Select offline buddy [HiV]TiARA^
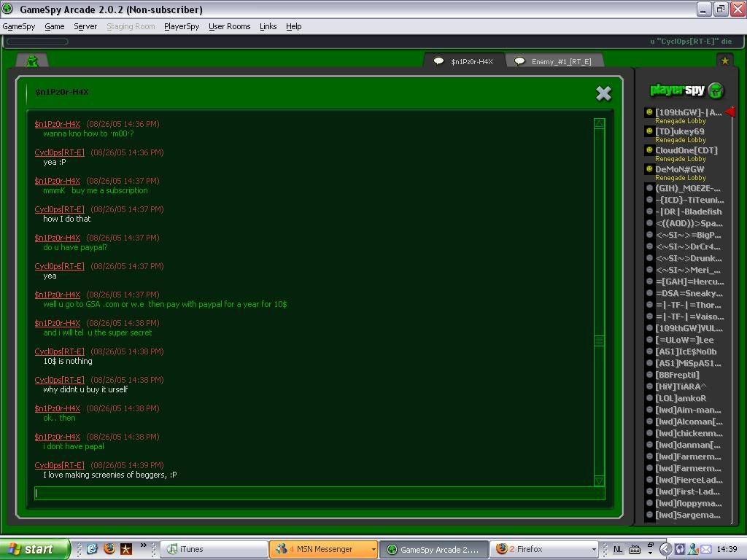 [681, 386]
